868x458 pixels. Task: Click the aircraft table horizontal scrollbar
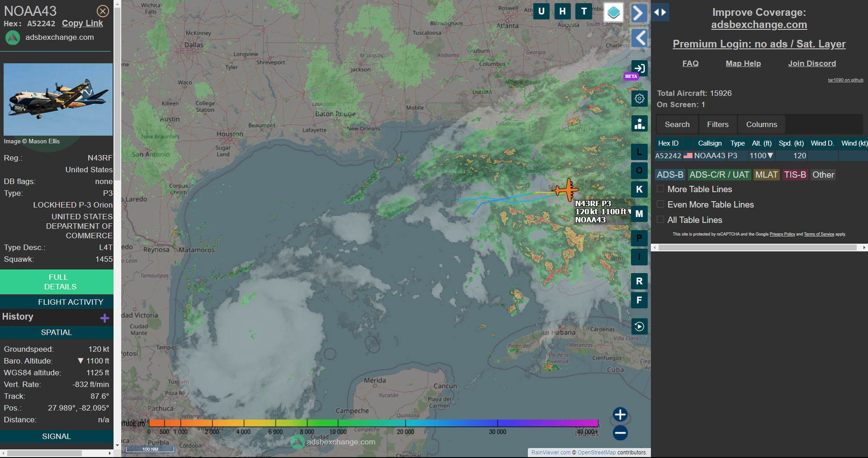(758, 248)
